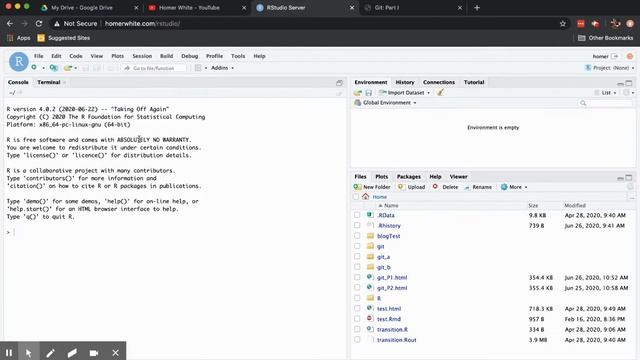Close the screen recording toolbar
640x360 pixels.
point(115,353)
